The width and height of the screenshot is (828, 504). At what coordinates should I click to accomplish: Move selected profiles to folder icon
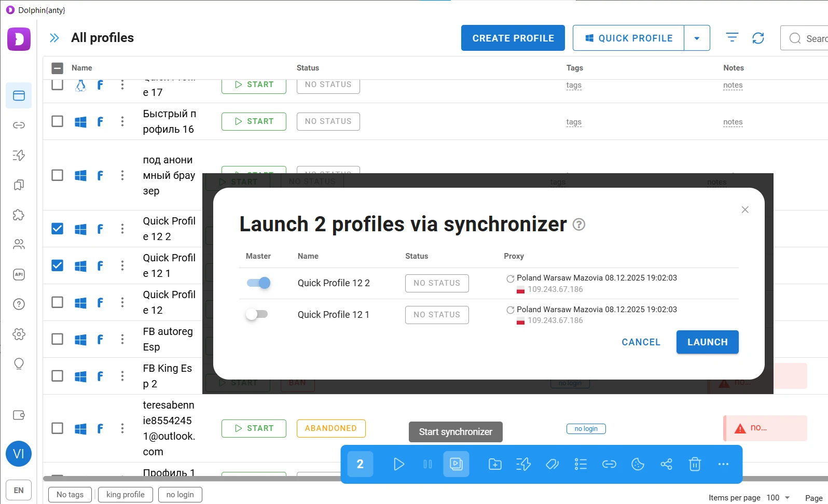click(495, 464)
